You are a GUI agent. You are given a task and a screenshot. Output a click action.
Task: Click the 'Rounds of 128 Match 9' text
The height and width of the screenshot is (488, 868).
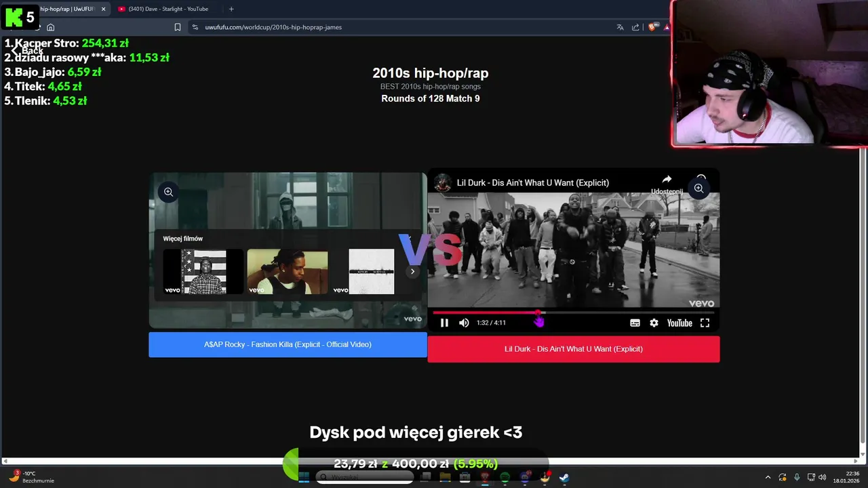pyautogui.click(x=431, y=98)
